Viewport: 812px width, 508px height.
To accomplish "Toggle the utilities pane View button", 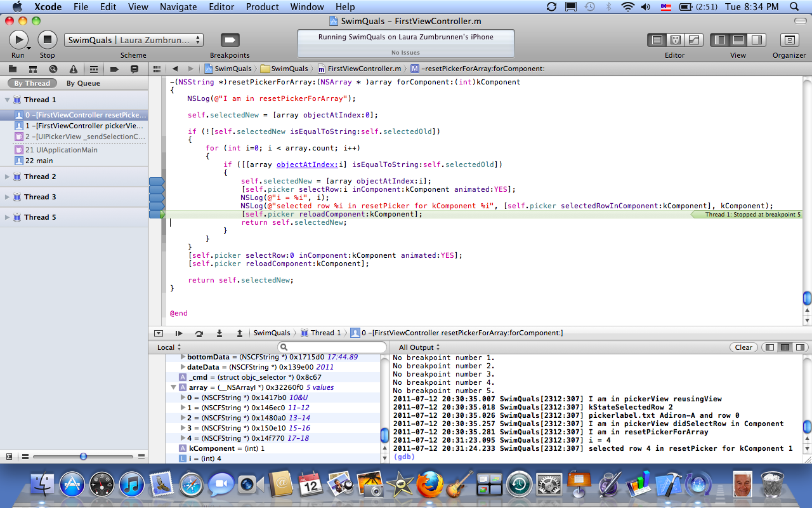I will pyautogui.click(x=756, y=40).
